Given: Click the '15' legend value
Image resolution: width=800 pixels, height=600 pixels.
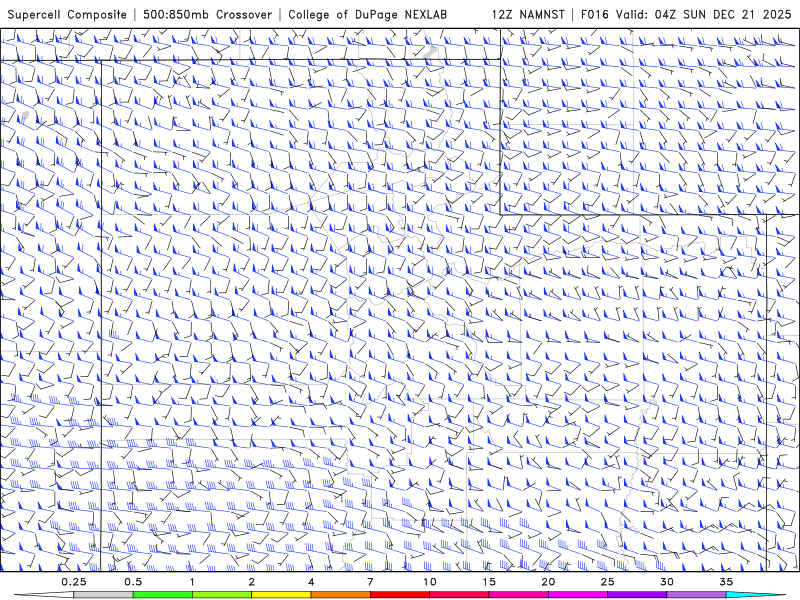Looking at the screenshot, I should point(489,582).
